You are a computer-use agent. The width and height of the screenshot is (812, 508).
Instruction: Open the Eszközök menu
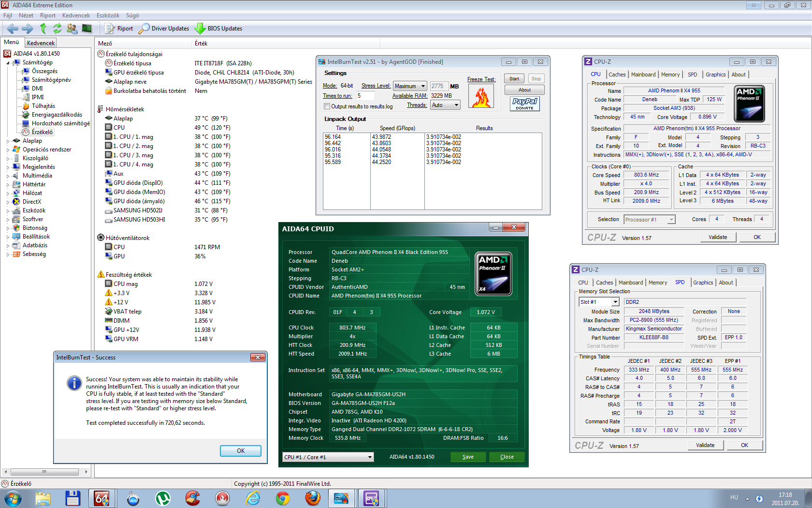click(108, 15)
